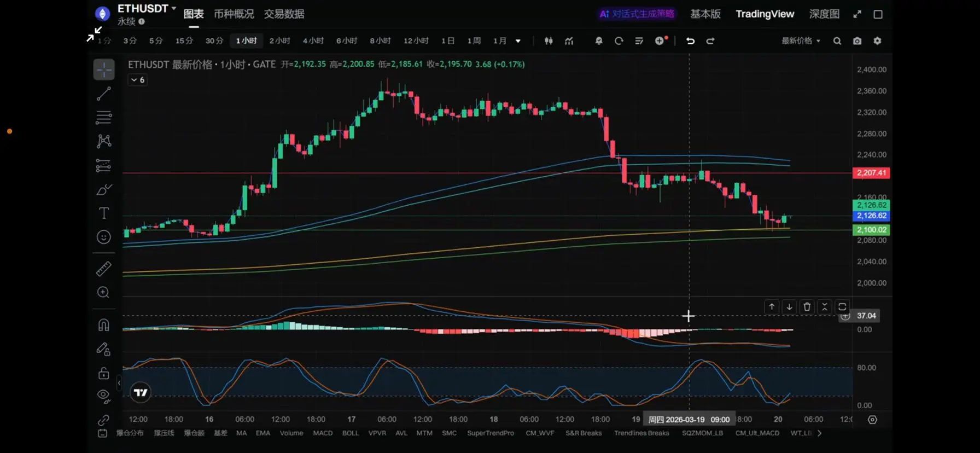Open the 深度图 depth chart tab
The height and width of the screenshot is (453, 980).
click(x=824, y=14)
